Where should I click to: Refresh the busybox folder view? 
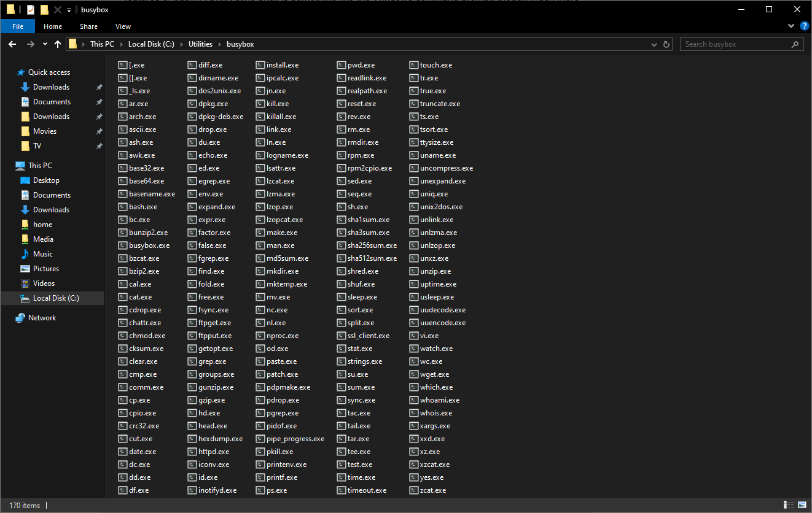667,44
